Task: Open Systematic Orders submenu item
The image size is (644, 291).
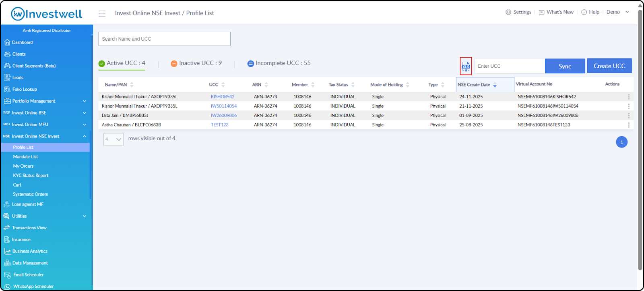Action: [x=30, y=194]
